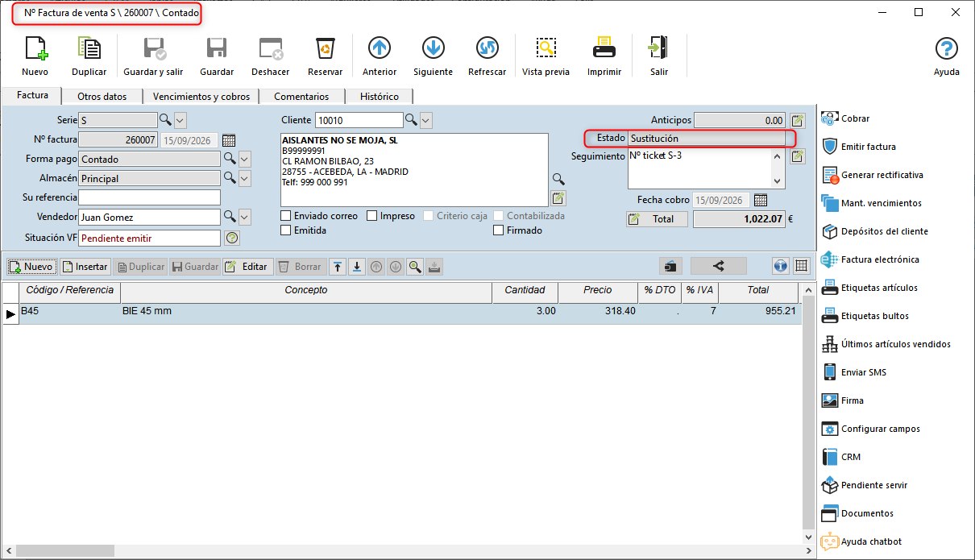Click Editar in the lines toolbar
This screenshot has height=560, width=975.
point(247,267)
